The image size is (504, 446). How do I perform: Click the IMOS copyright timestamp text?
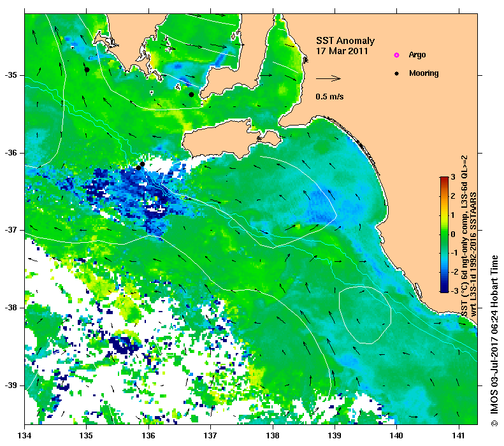coord(494,341)
